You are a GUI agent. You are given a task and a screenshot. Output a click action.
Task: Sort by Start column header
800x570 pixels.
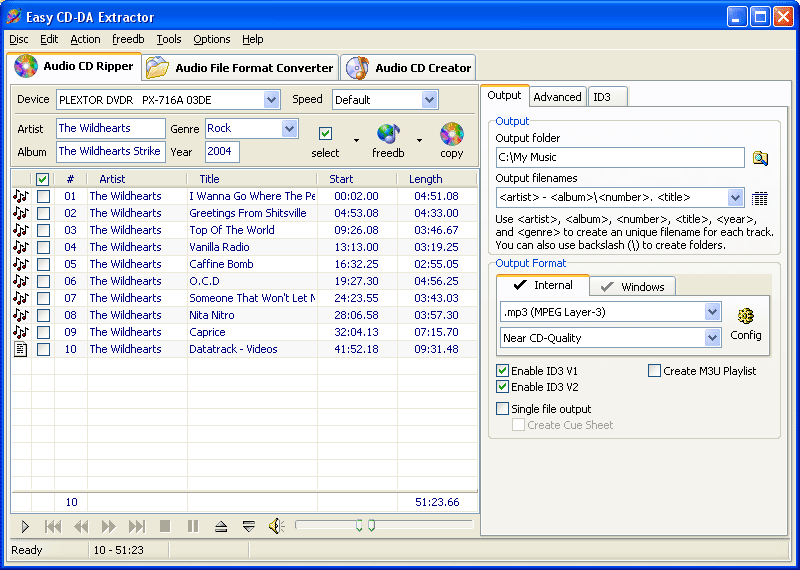tap(357, 179)
